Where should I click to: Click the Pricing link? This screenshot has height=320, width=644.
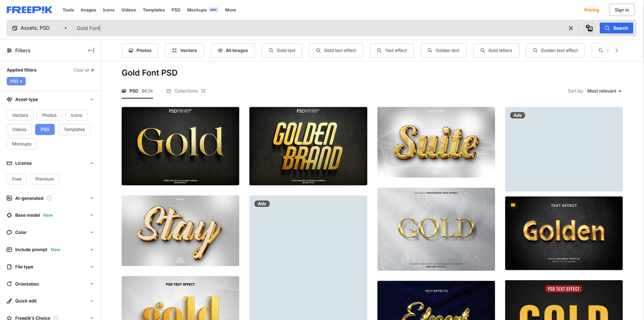point(592,10)
